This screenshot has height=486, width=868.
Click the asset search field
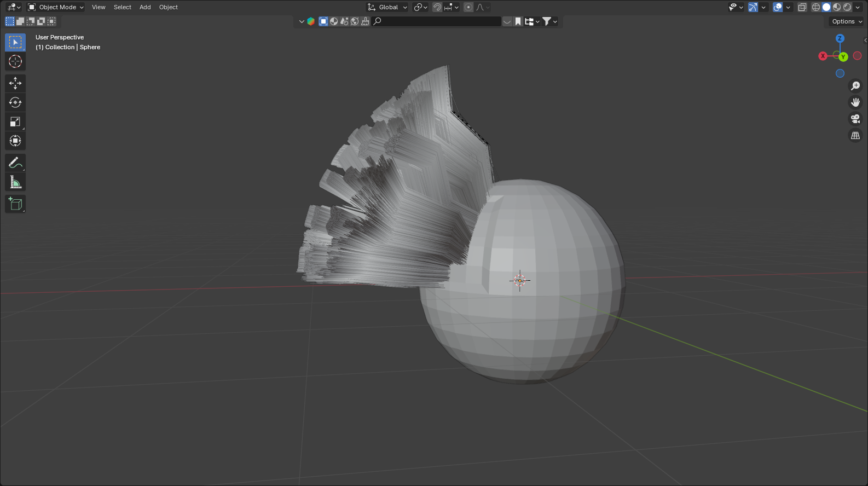point(437,21)
